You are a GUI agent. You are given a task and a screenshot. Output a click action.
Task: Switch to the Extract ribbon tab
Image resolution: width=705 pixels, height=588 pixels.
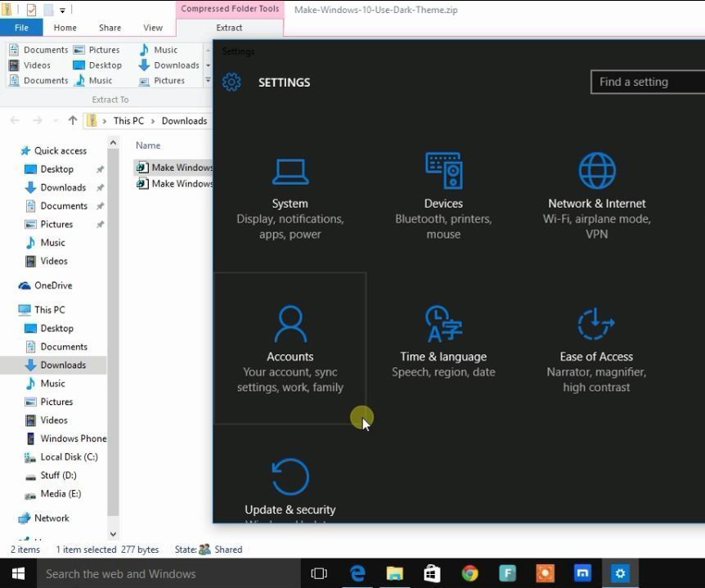click(x=229, y=27)
